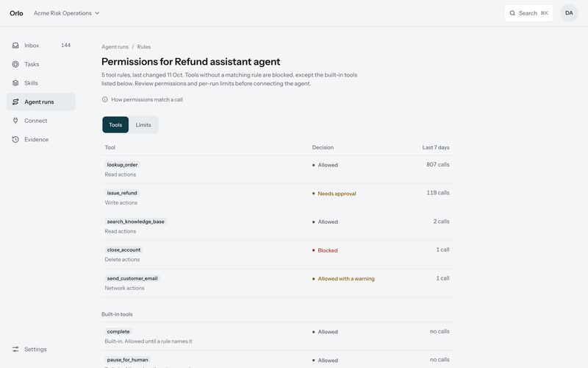This screenshot has width=588, height=368.
Task: Switch to the Tools tab
Action: click(x=115, y=124)
